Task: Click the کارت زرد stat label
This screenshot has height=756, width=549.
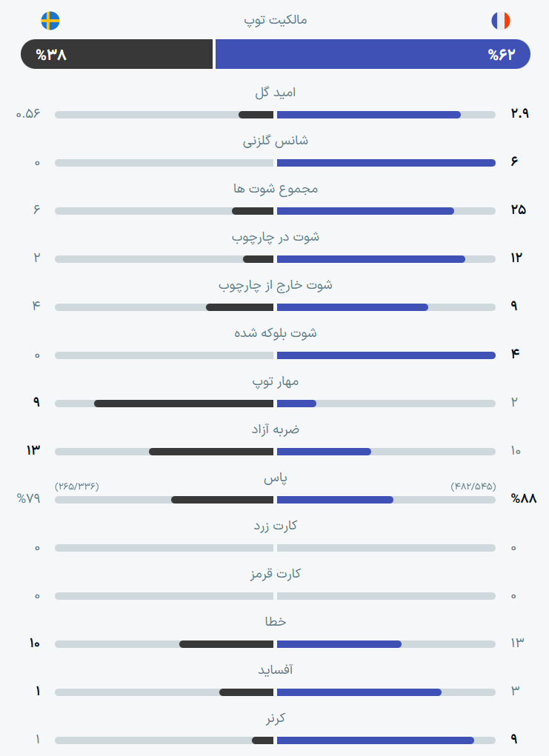Action: click(276, 526)
